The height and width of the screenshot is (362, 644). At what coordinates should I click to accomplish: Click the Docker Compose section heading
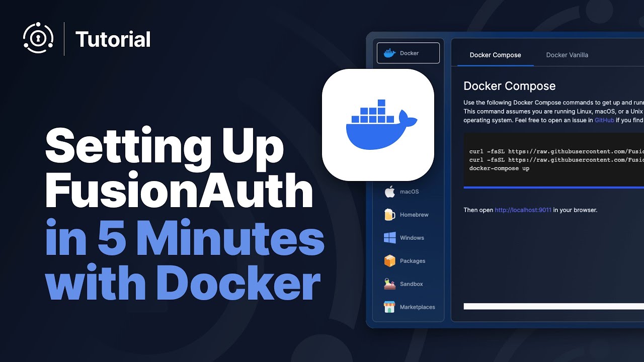509,86
